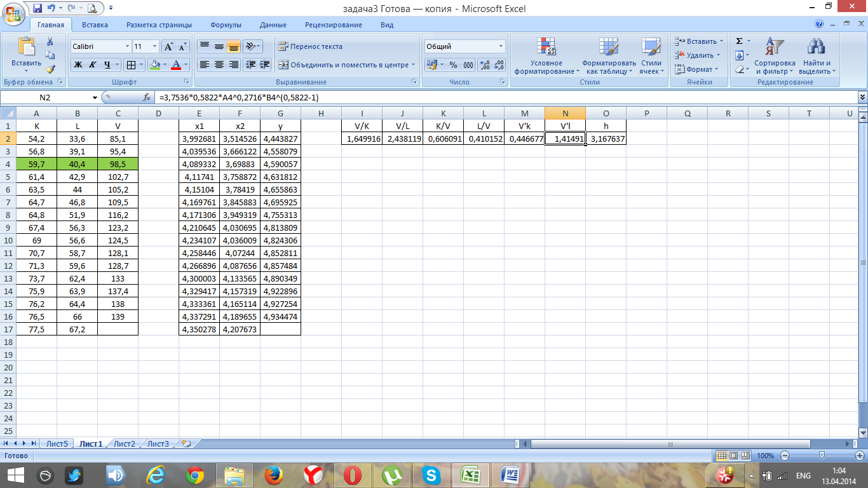868x488 pixels.
Task: Click the zoom in plus button
Action: (860, 456)
